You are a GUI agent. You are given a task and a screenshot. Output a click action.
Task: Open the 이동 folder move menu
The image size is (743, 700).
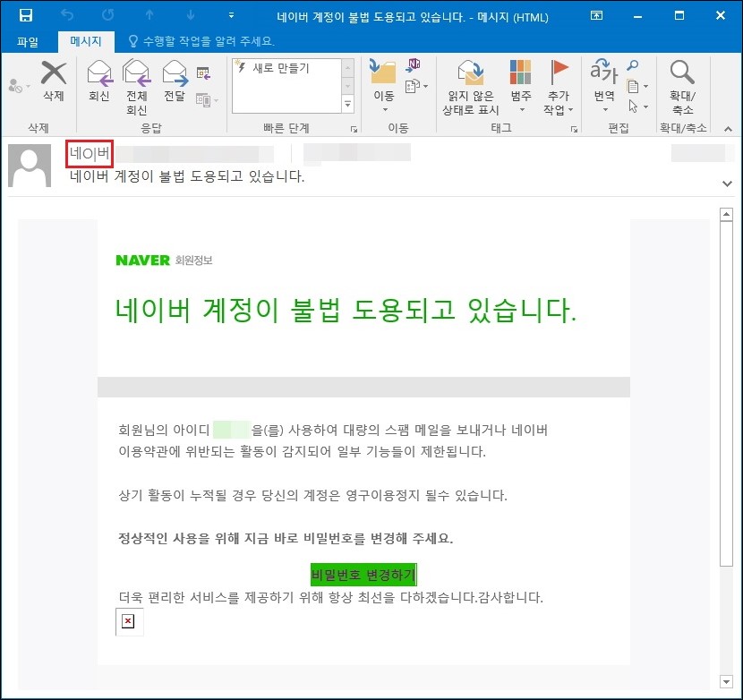(383, 86)
